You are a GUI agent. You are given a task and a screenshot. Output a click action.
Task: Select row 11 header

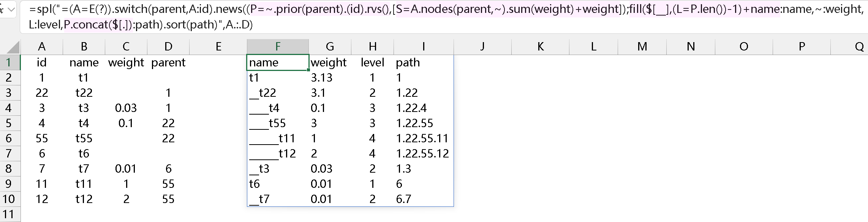tap(9, 214)
